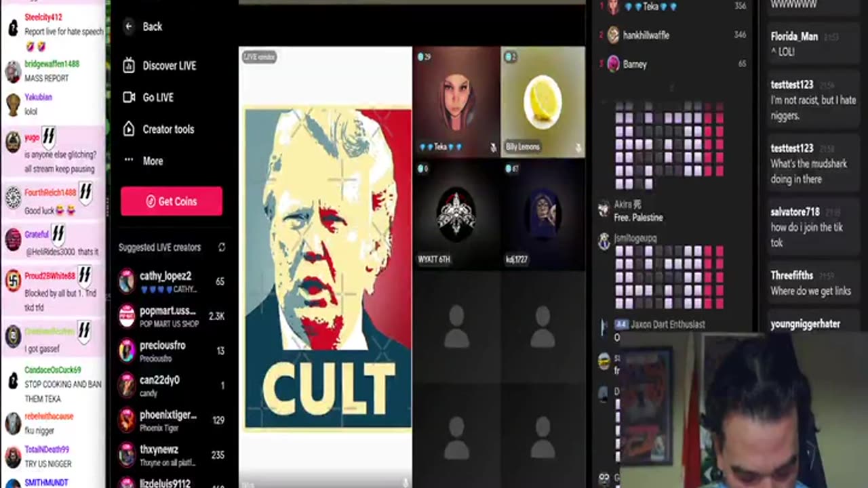Click the Florida_Man chat username
The height and width of the screenshot is (488, 868).
pyautogui.click(x=794, y=37)
